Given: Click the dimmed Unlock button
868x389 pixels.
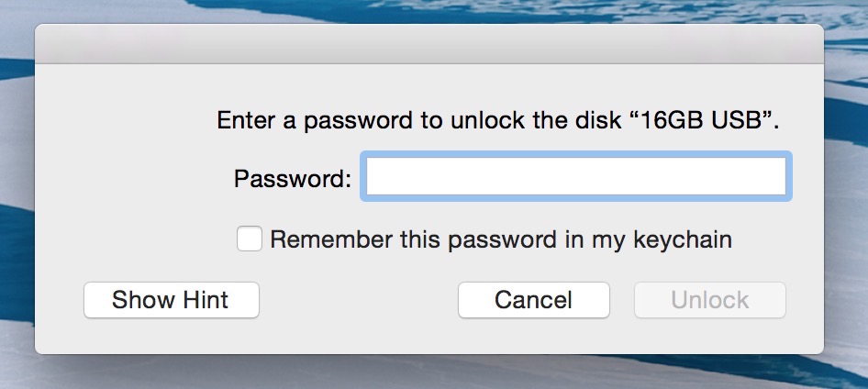Looking at the screenshot, I should click(709, 300).
